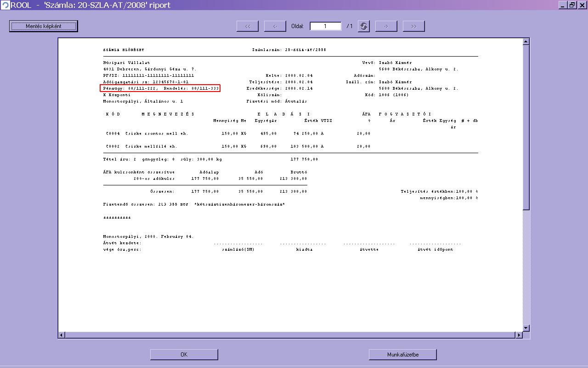Click the 'Teljesítés értékben:100,00 %' text
The width and height of the screenshot is (588, 368).
[440, 191]
